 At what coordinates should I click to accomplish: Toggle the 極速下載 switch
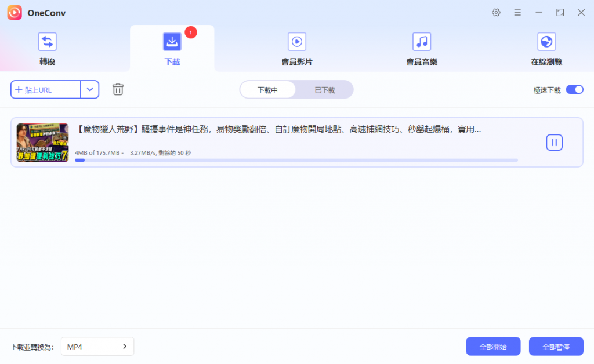574,90
